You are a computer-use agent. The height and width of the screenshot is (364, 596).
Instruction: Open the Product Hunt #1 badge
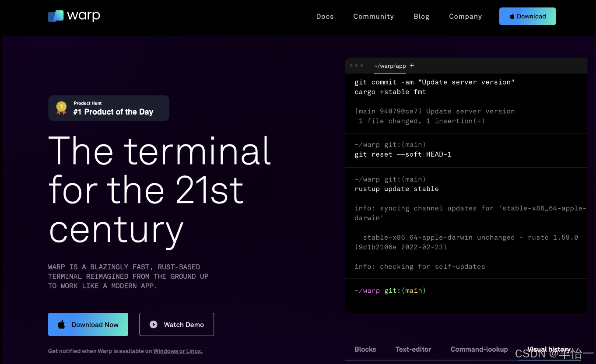pyautogui.click(x=109, y=108)
